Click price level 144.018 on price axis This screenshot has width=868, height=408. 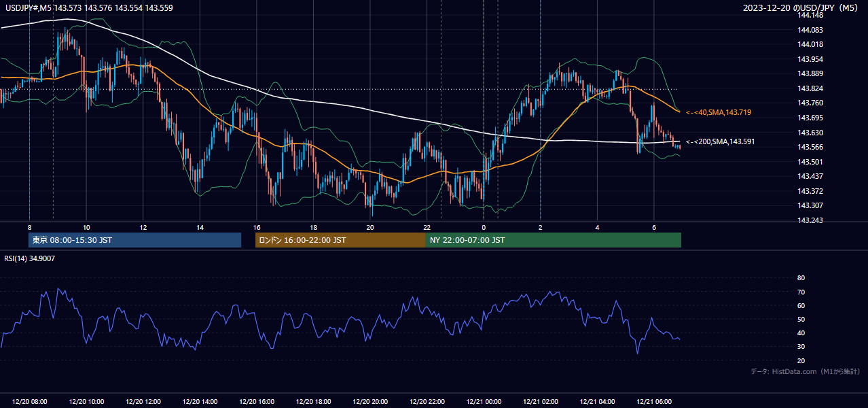point(811,45)
